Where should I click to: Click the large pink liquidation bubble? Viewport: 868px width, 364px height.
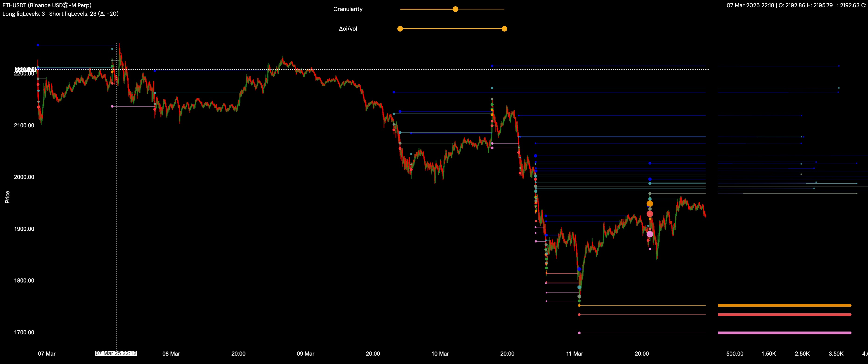tap(650, 234)
